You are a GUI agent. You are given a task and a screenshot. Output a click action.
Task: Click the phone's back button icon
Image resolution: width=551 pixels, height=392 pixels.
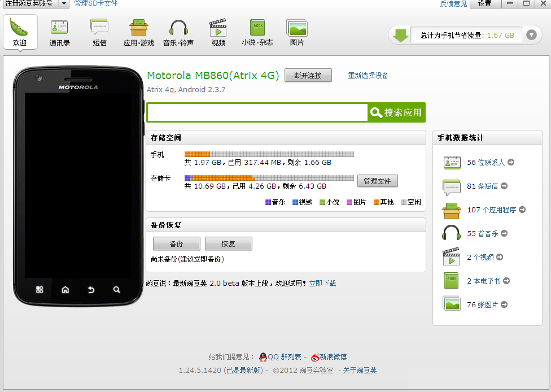91,290
